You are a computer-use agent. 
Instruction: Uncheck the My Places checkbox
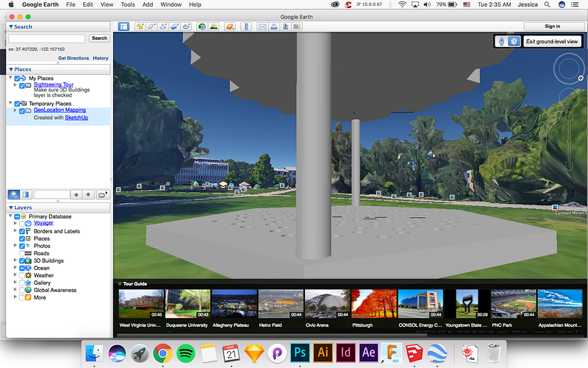(x=17, y=79)
